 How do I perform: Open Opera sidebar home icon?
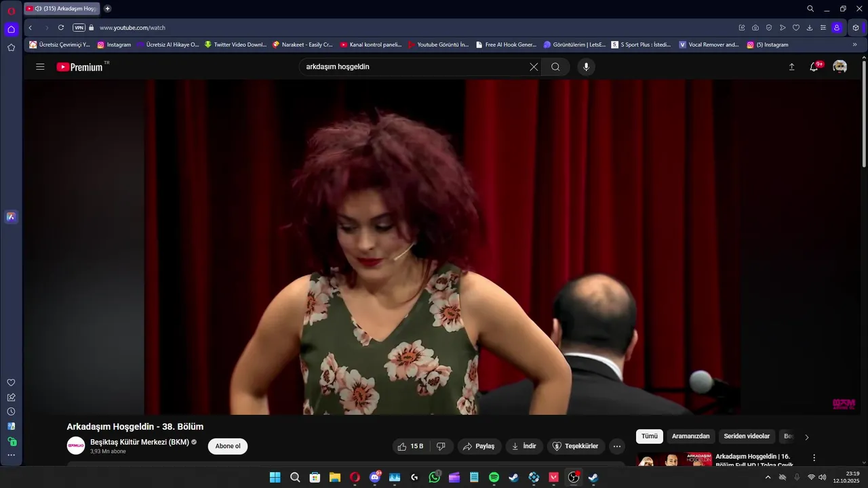tap(11, 29)
